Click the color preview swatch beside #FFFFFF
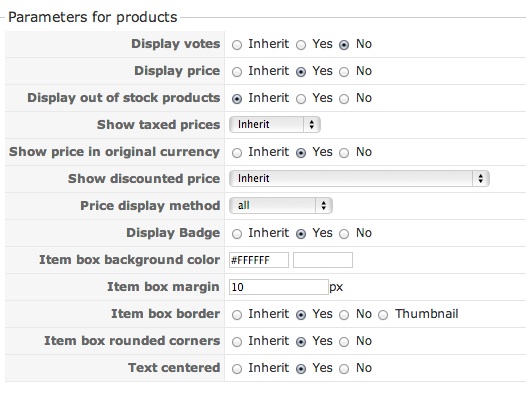Viewport: 526px width, 407px height. tap(323, 260)
